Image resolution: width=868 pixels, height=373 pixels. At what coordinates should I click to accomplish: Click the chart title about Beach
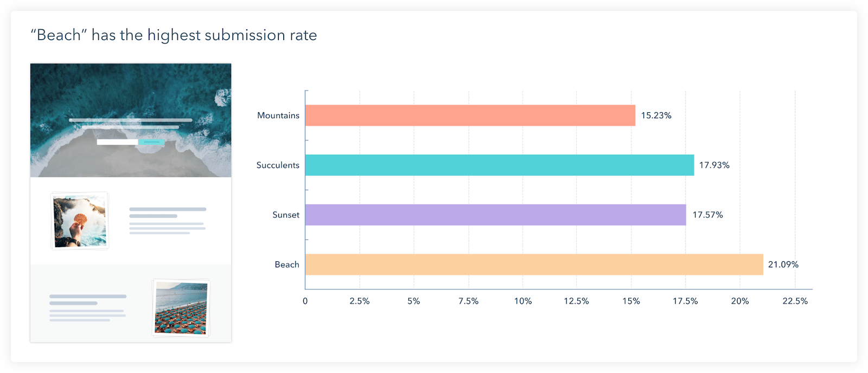[174, 35]
